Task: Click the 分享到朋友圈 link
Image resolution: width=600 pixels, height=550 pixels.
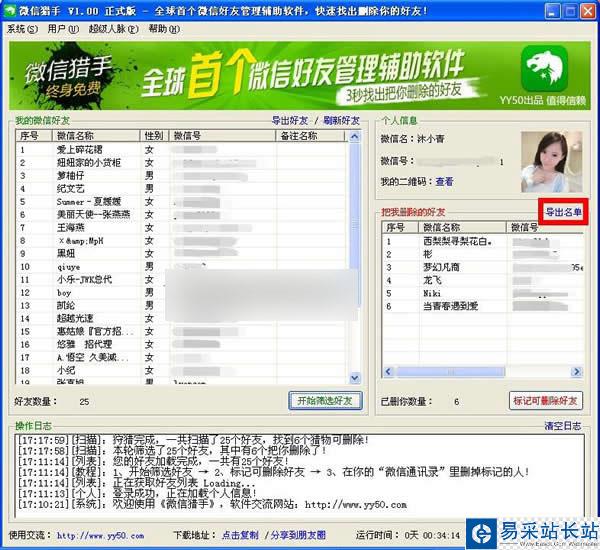Action: 298,535
